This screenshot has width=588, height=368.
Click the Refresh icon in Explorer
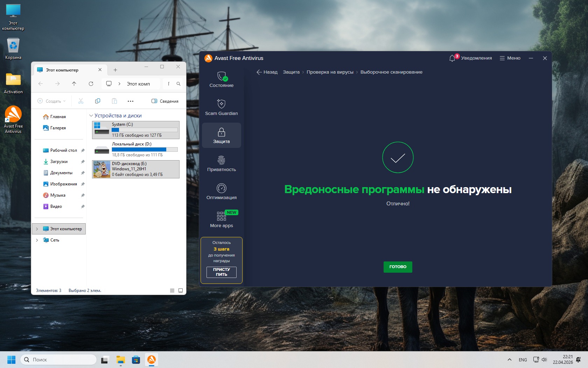pos(91,84)
